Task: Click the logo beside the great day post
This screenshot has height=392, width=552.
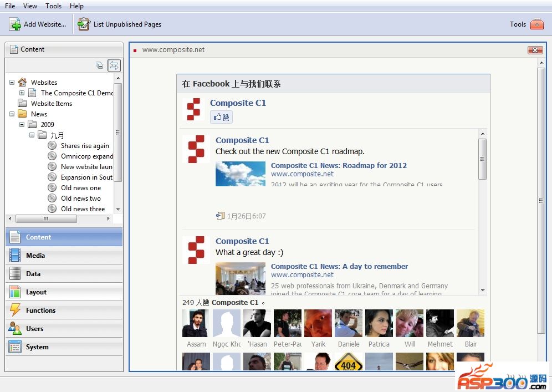Action: coord(196,250)
